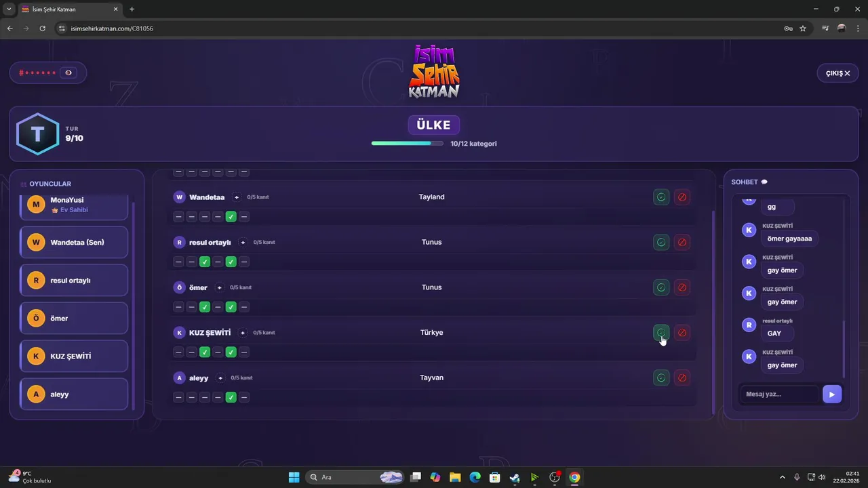Image resolution: width=868 pixels, height=488 pixels.
Task: Add evidence with plus next to KUZ ŞEWİTİ
Action: [243, 333]
